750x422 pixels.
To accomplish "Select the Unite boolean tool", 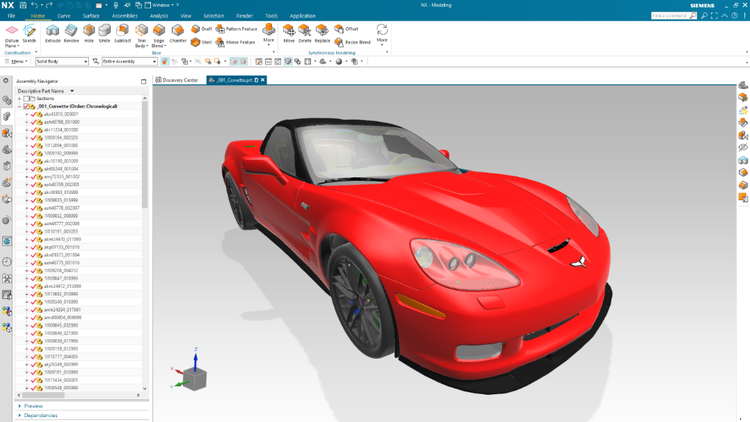I will (x=104, y=33).
